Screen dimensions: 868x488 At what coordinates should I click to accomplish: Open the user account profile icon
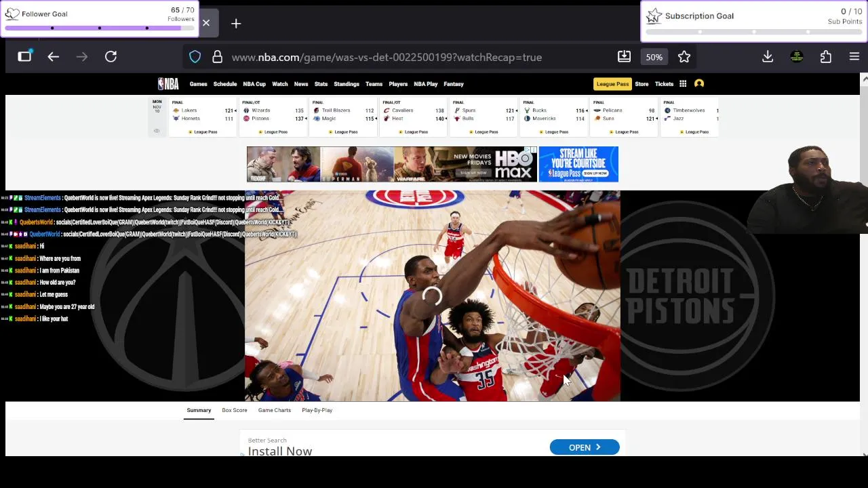pyautogui.click(x=699, y=83)
